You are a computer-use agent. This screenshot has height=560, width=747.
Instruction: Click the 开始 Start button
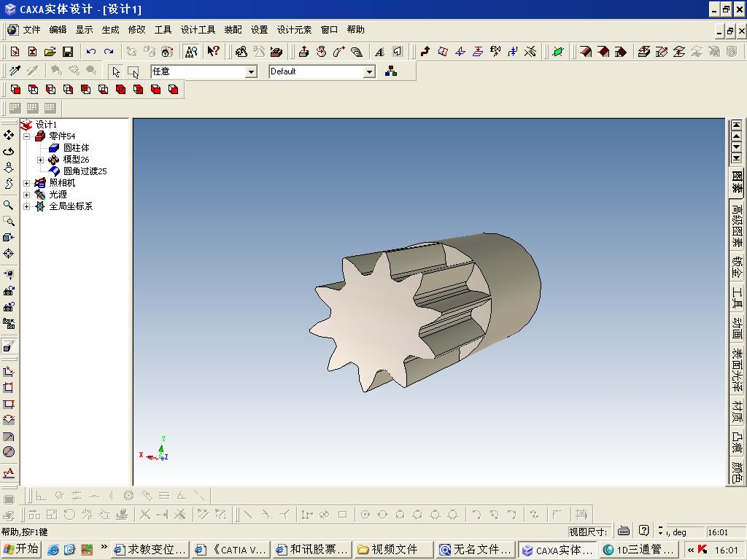point(21,549)
